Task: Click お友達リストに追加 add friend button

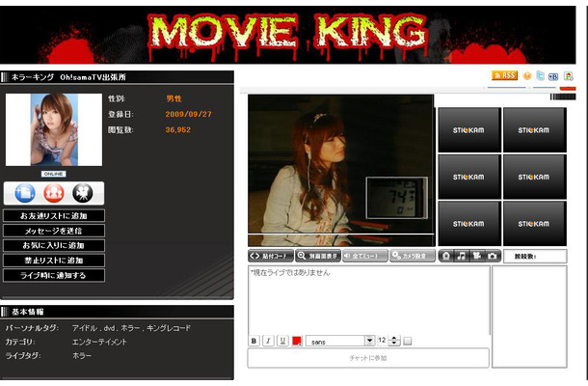Action: pyautogui.click(x=54, y=216)
